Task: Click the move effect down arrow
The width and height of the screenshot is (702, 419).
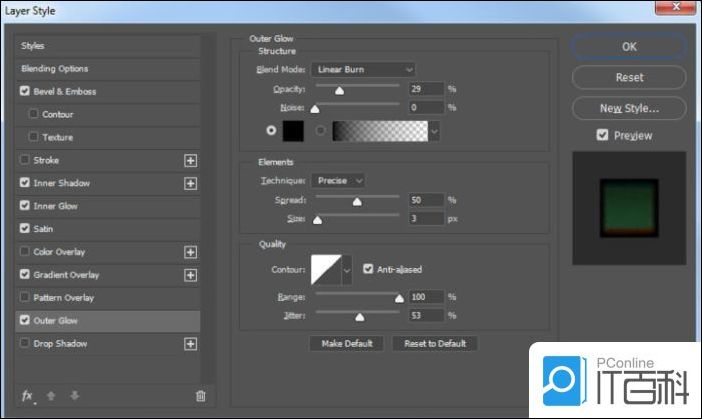Action: click(75, 396)
